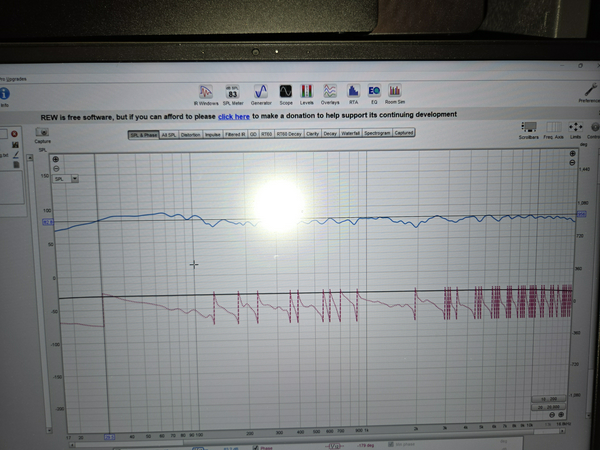Switch to SPL & Phase tab

(143, 135)
